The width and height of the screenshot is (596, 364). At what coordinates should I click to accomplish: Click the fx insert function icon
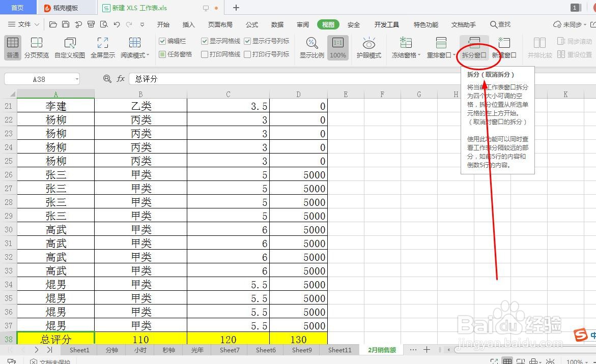[x=121, y=79]
